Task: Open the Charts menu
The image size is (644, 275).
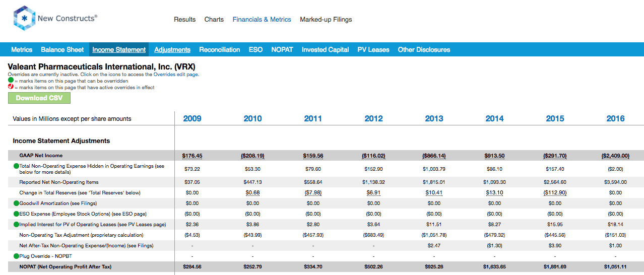Action: click(x=214, y=20)
